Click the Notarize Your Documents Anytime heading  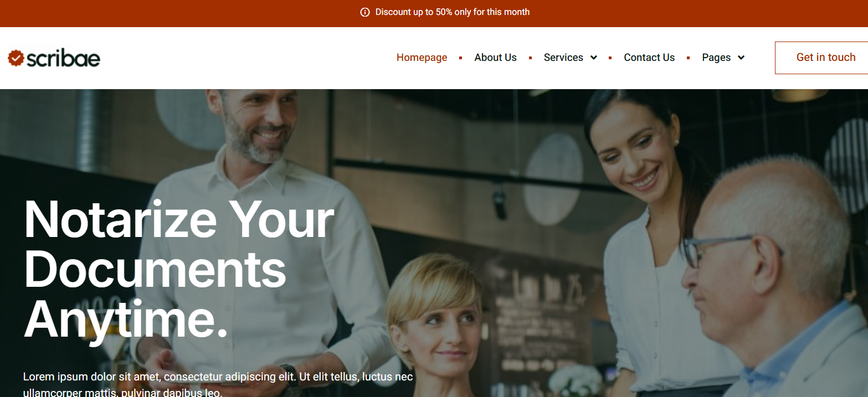[179, 270]
